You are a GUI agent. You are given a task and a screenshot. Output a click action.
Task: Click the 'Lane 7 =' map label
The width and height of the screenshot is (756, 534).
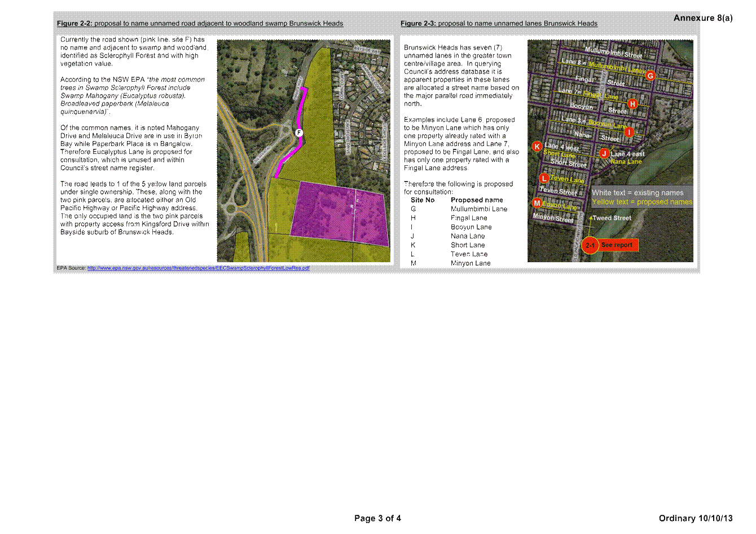(569, 91)
